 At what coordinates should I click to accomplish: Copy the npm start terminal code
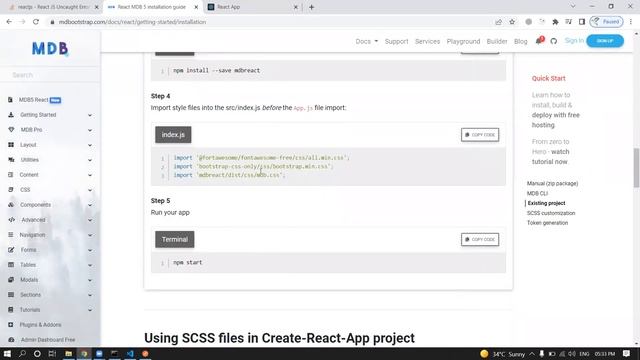tap(480, 240)
